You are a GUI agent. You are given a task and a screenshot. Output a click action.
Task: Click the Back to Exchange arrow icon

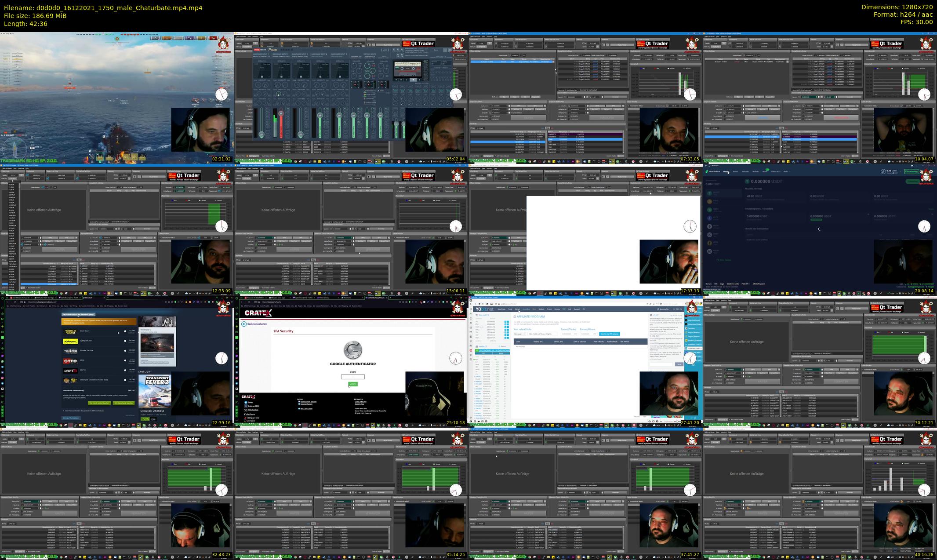click(243, 324)
